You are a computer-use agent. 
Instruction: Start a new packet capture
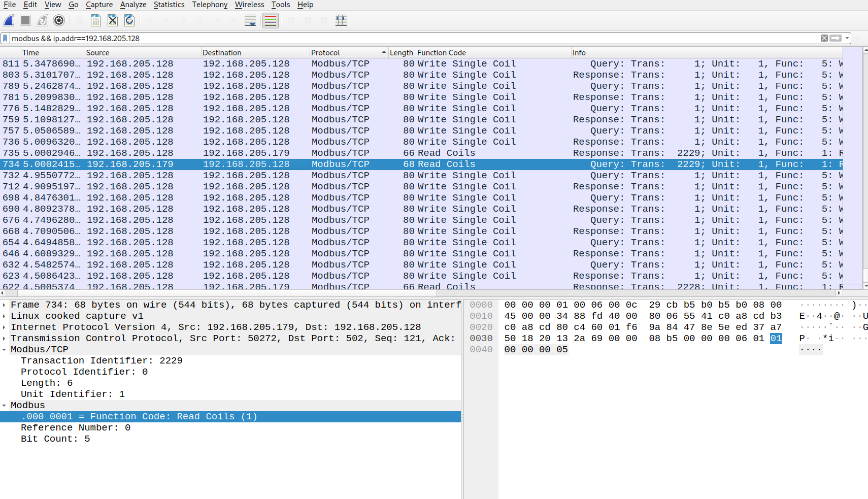click(9, 20)
